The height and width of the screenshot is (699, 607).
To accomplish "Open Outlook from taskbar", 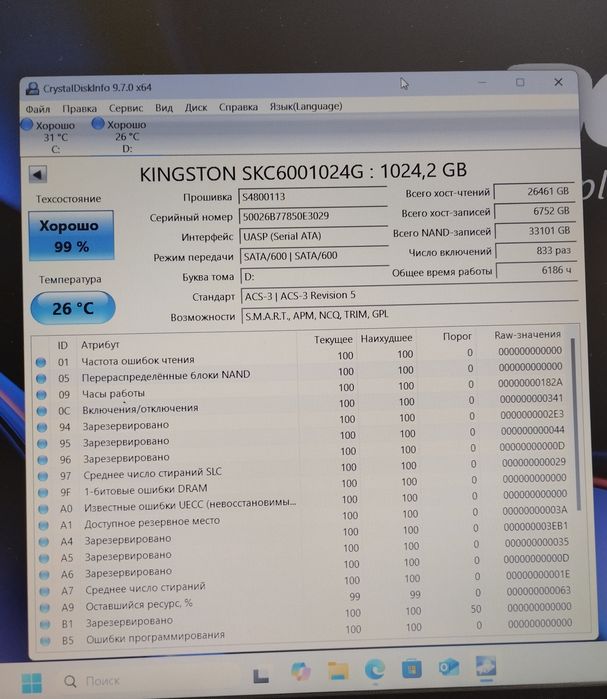I will coord(448,668).
